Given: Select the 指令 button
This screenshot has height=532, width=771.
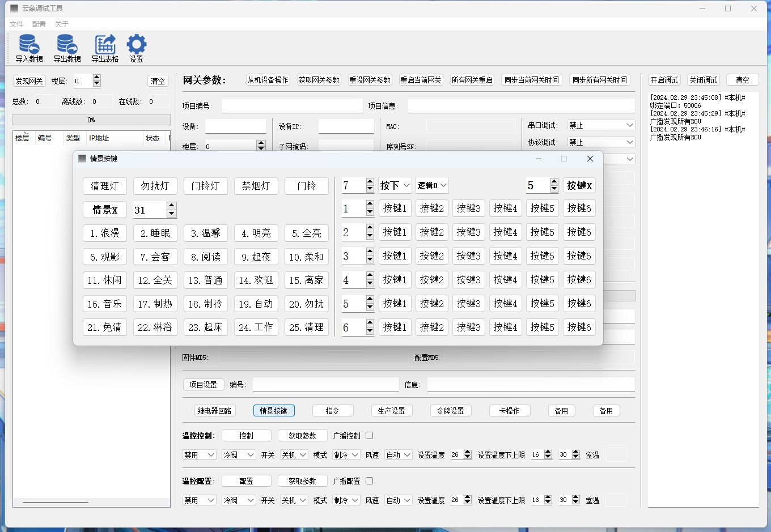Looking at the screenshot, I should pos(333,411).
